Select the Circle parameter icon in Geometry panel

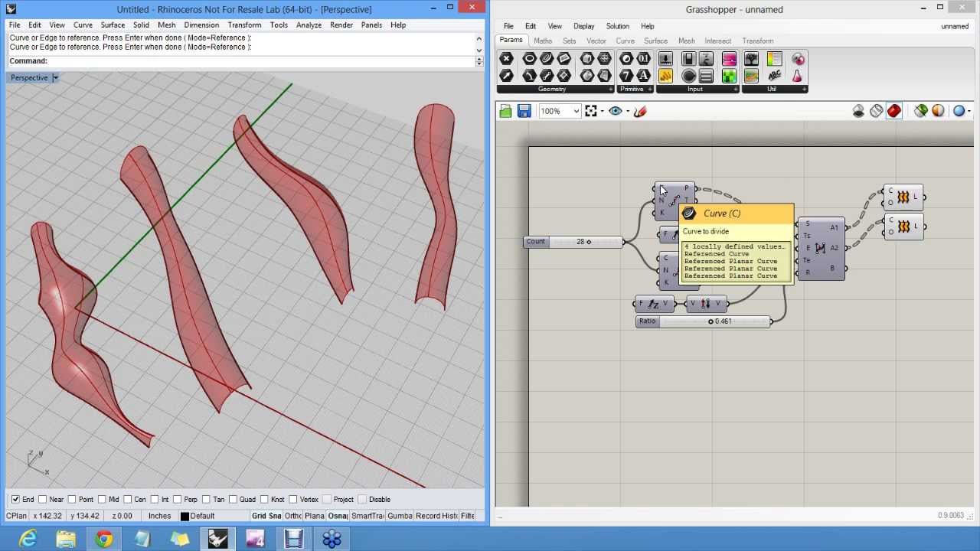[529, 59]
